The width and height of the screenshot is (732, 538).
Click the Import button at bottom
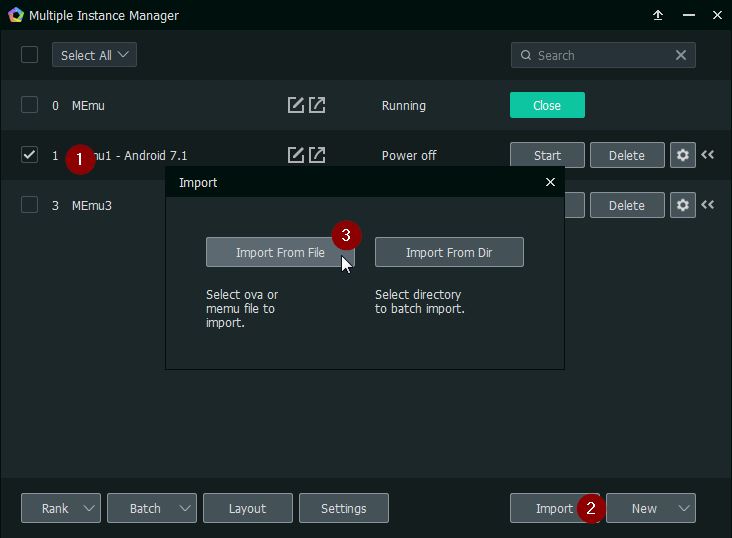tap(555, 508)
